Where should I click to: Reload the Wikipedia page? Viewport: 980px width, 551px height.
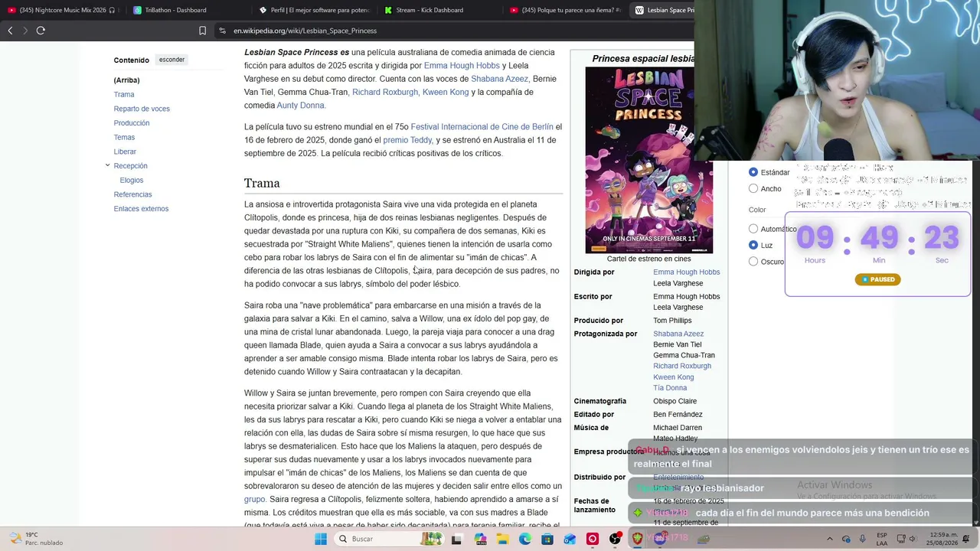(41, 31)
